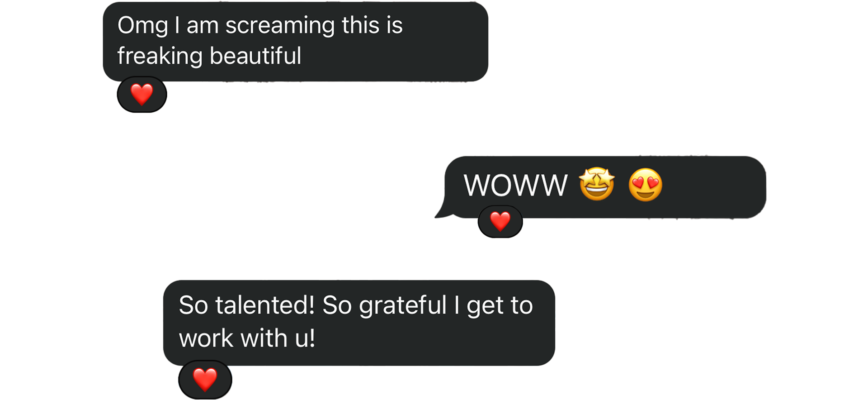Select the heart reaction below 'work with u!'

pos(205,379)
